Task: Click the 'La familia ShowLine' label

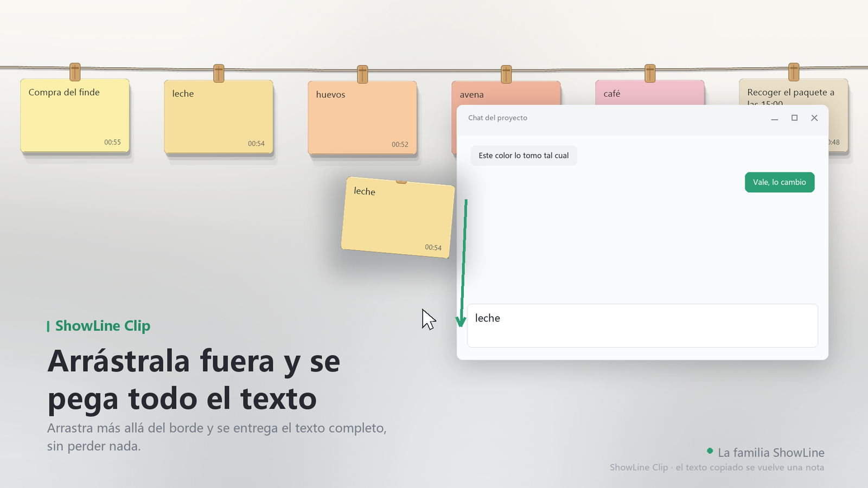Action: click(771, 453)
